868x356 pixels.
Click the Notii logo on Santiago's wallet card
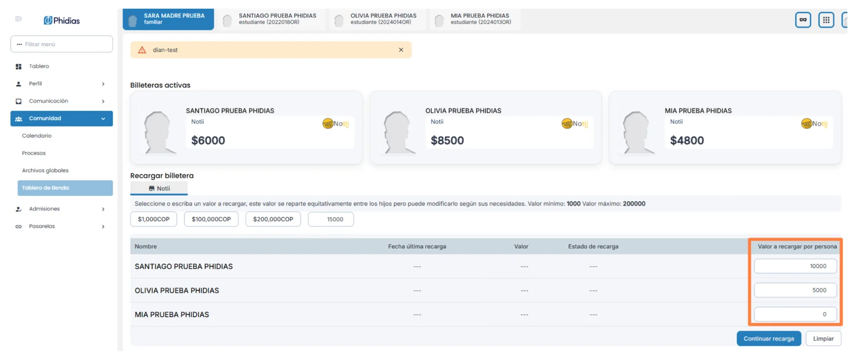click(336, 124)
